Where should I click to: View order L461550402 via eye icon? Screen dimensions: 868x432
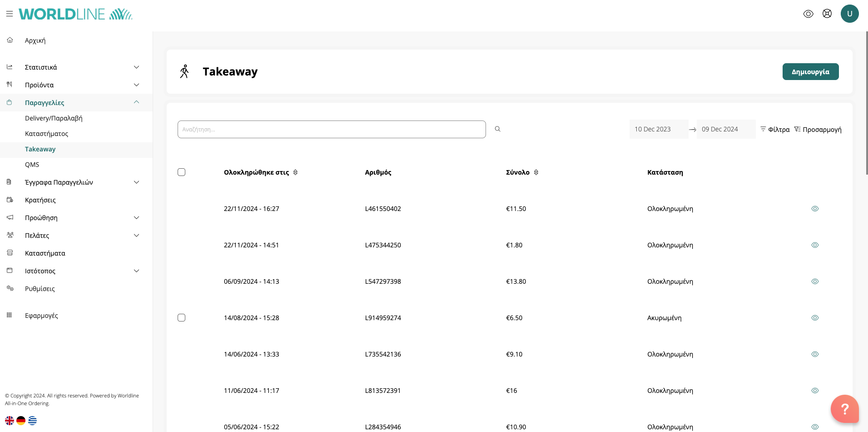(x=815, y=209)
